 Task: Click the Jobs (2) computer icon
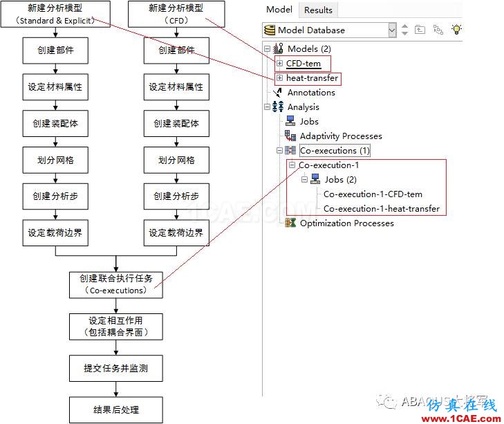[x=315, y=179]
